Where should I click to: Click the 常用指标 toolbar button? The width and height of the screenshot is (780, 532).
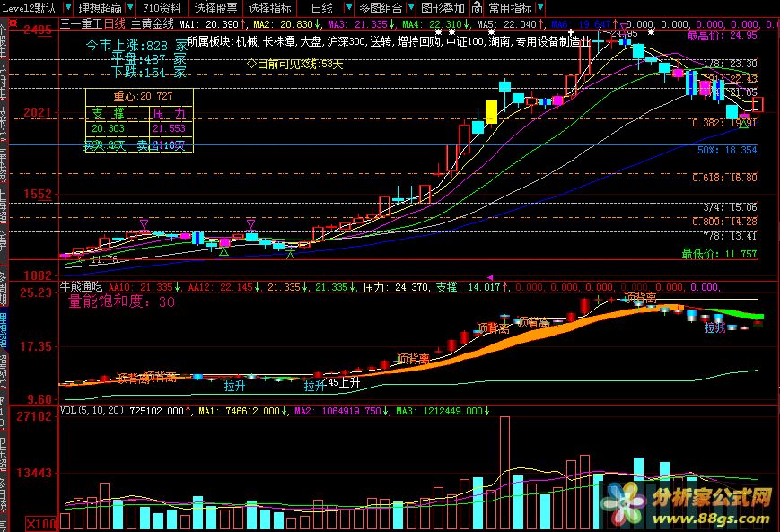[511, 8]
